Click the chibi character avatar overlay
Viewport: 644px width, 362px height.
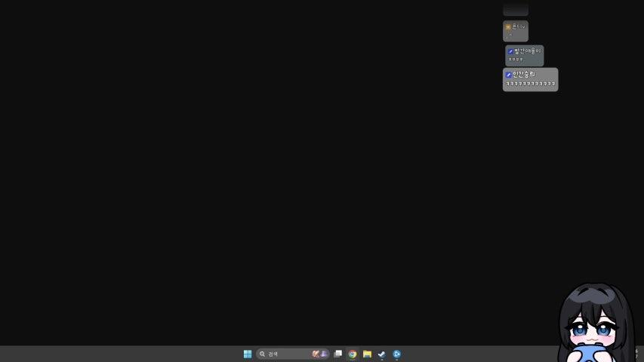596,323
